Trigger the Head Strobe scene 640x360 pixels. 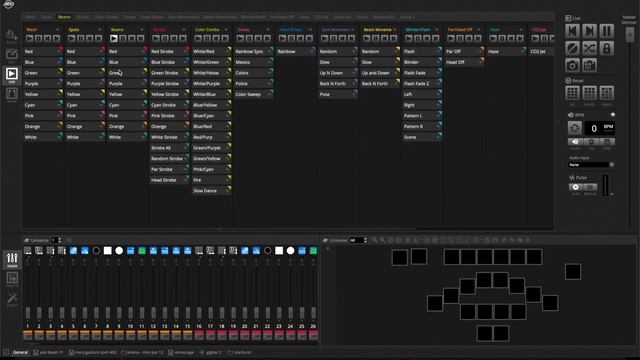pos(169,180)
